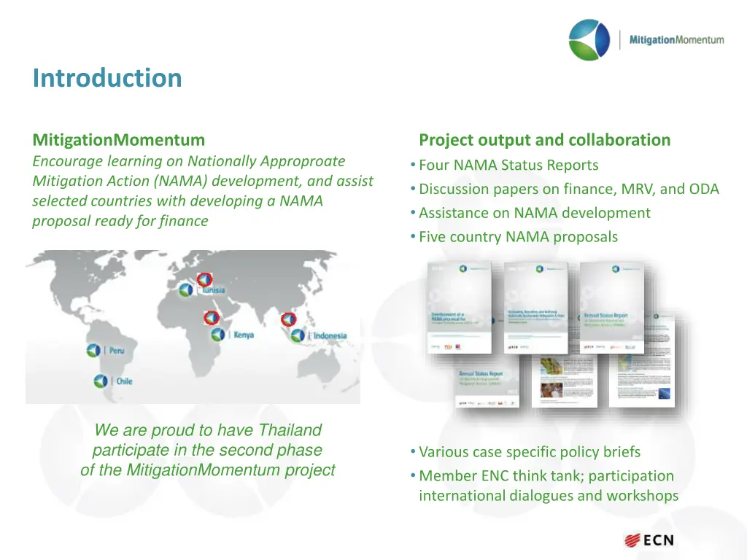Select the globe marker beside Peru
This screenshot has height=560, width=747.
tap(93, 351)
